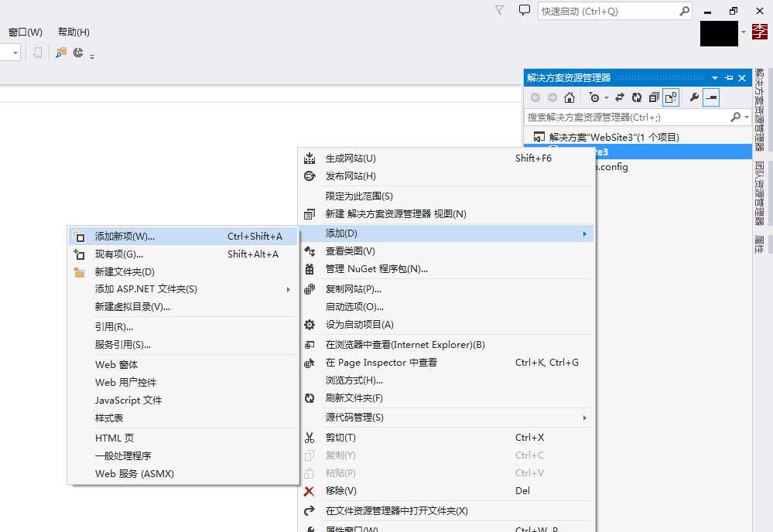Add an HTML 页 item
The width and height of the screenshot is (773, 532).
pos(183,438)
